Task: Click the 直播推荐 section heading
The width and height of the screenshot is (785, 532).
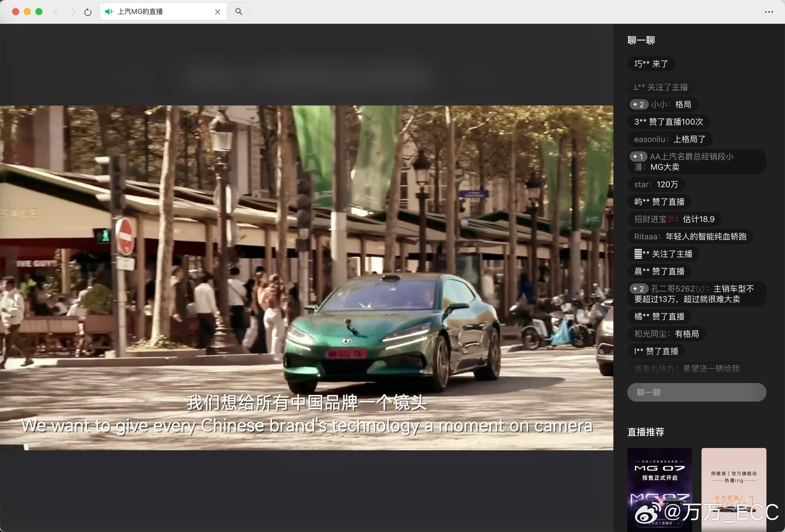Action: (x=646, y=432)
